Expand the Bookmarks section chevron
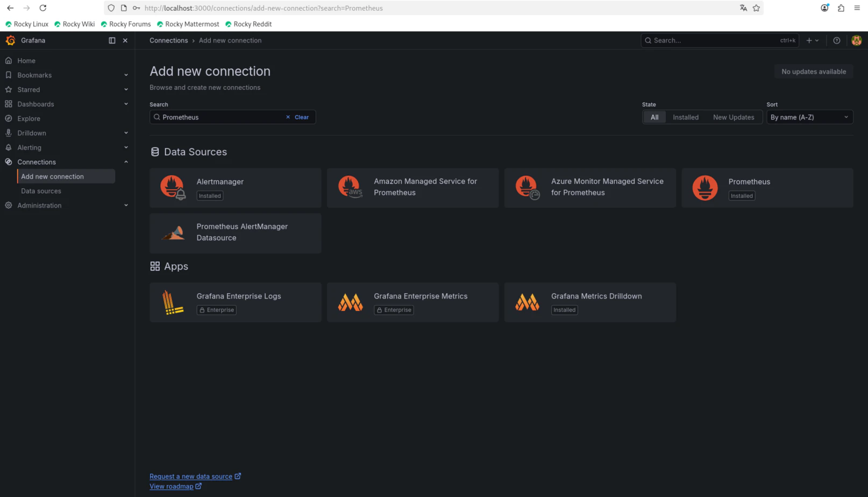 [126, 75]
